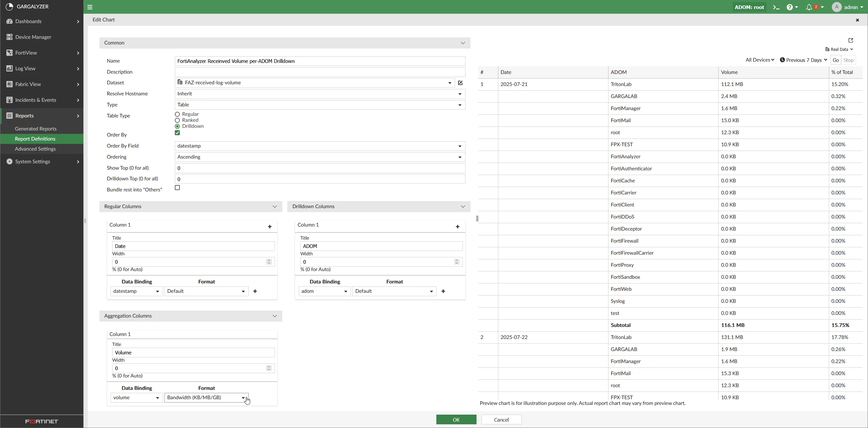
Task: Close the Edit Chart dialog
Action: 858,20
